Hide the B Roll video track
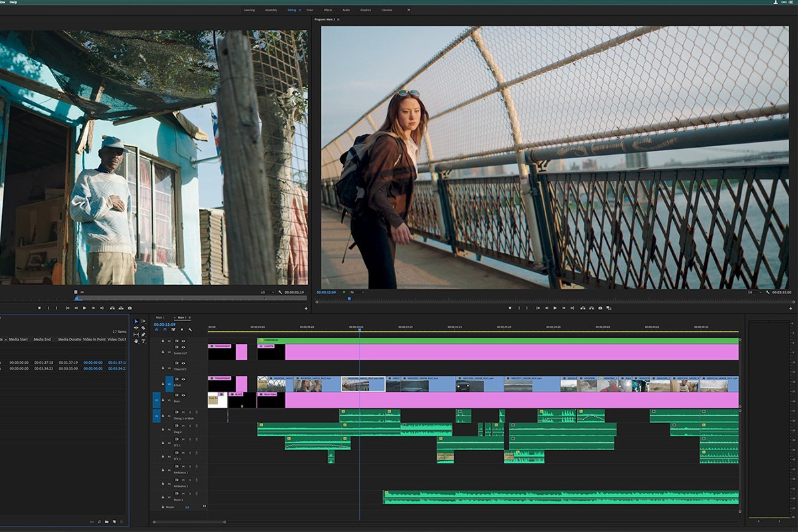The height and width of the screenshot is (532, 798). tap(184, 379)
